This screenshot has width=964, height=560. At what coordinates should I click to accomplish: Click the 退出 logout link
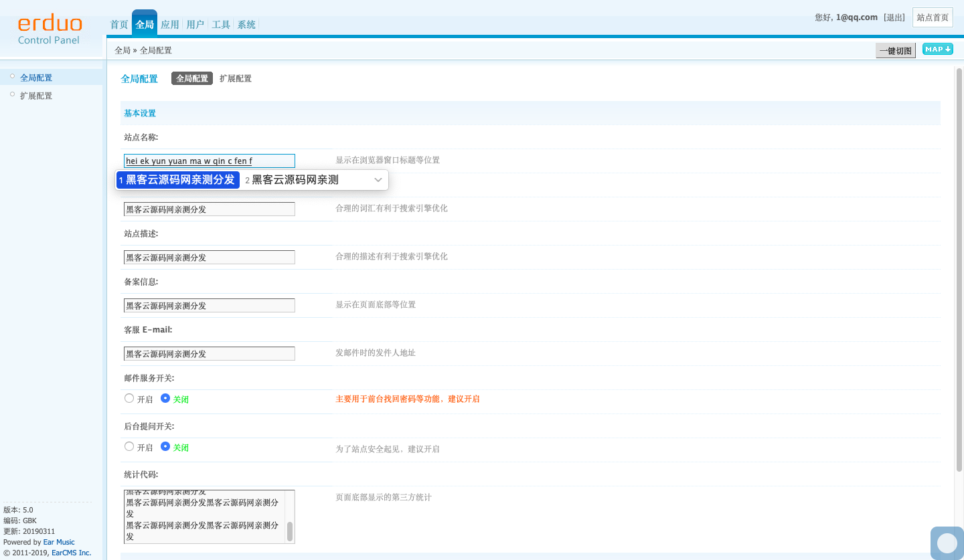pyautogui.click(x=894, y=17)
